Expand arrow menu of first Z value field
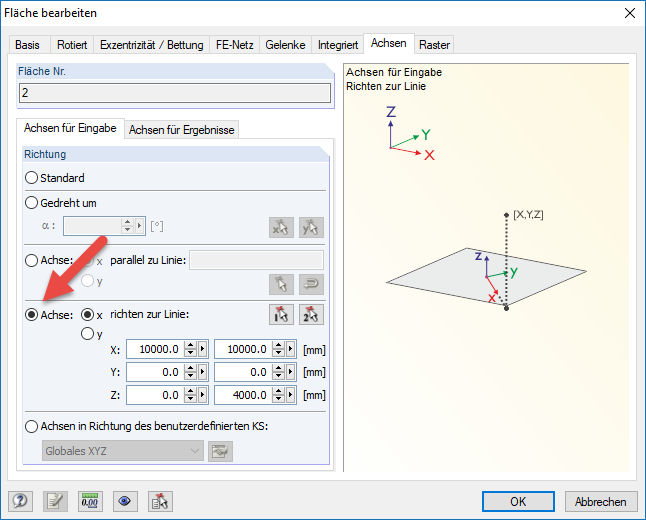Screen dimensions: 646x520 202,395
